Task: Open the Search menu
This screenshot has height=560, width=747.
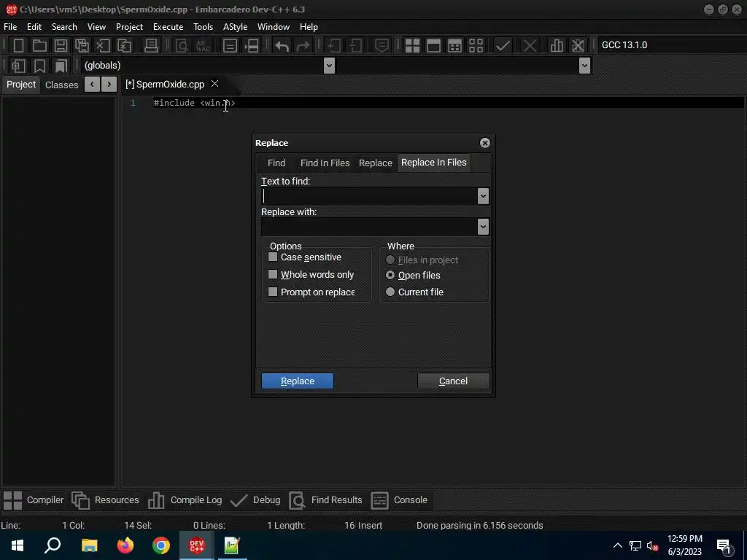Action: tap(64, 27)
